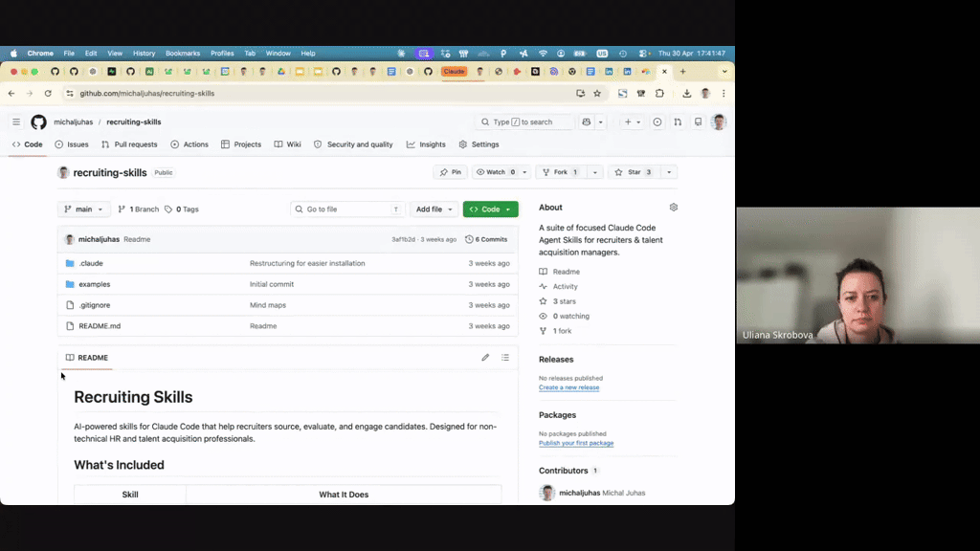Click Publish your first package link
The height and width of the screenshot is (551, 980).
[576, 443]
